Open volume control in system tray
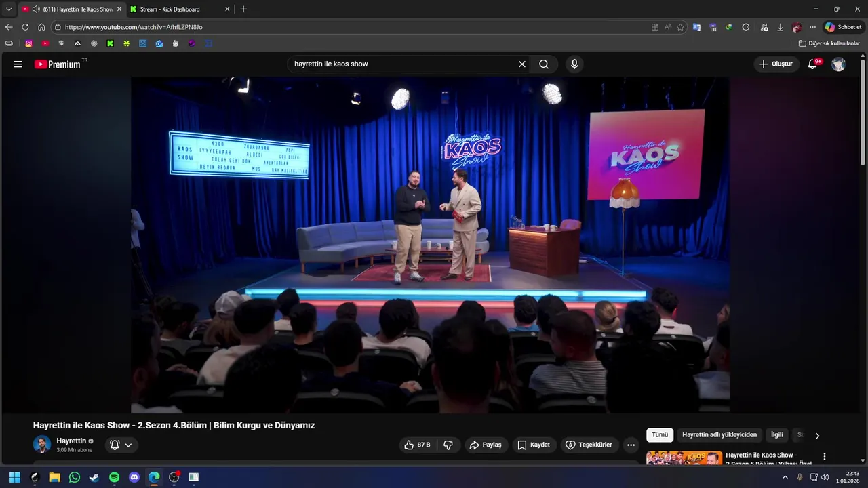Screen dimensions: 868x488 tap(825, 477)
